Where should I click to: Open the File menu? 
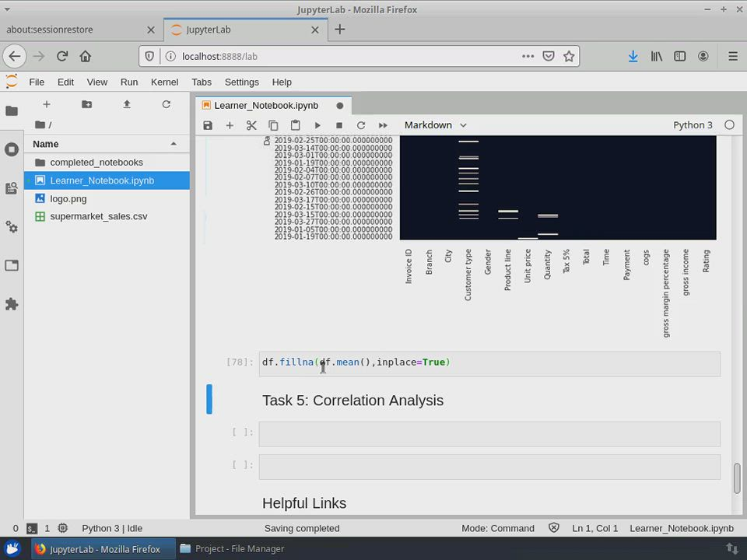tap(37, 82)
